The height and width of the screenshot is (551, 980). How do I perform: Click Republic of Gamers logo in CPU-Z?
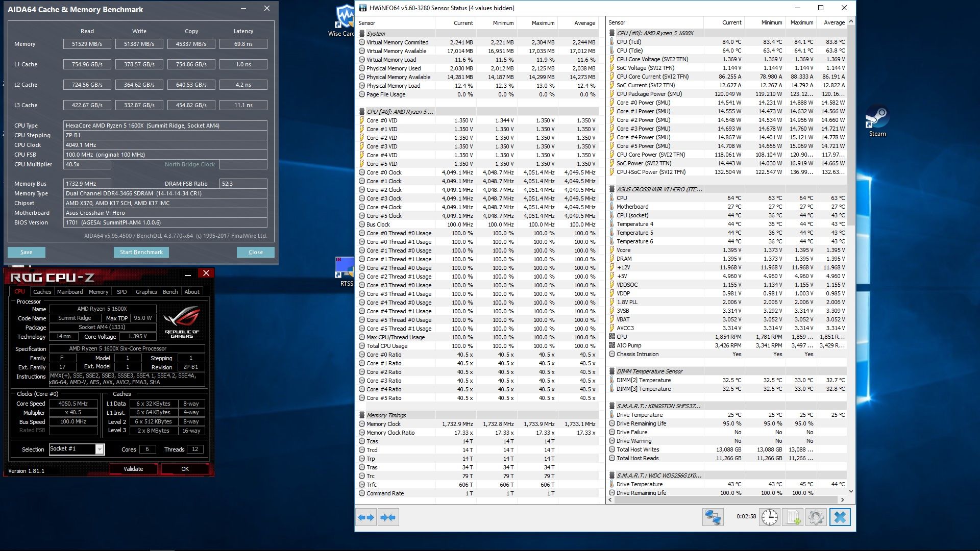coord(182,322)
